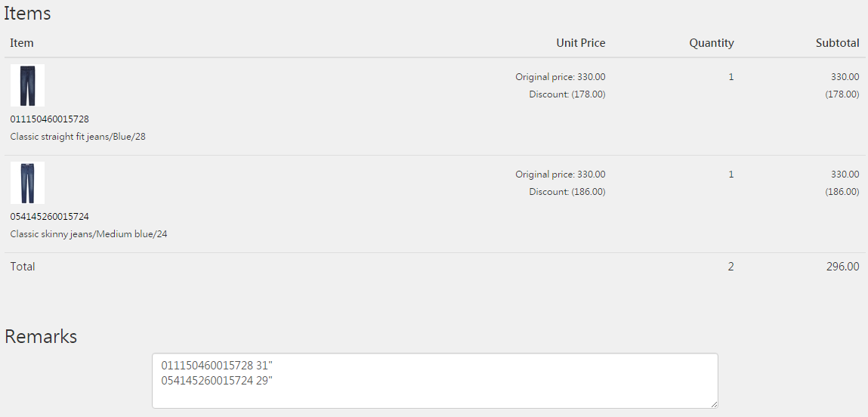Screen dimensions: 868x417
Task: Click the Remarks section heading
Action: pos(41,336)
